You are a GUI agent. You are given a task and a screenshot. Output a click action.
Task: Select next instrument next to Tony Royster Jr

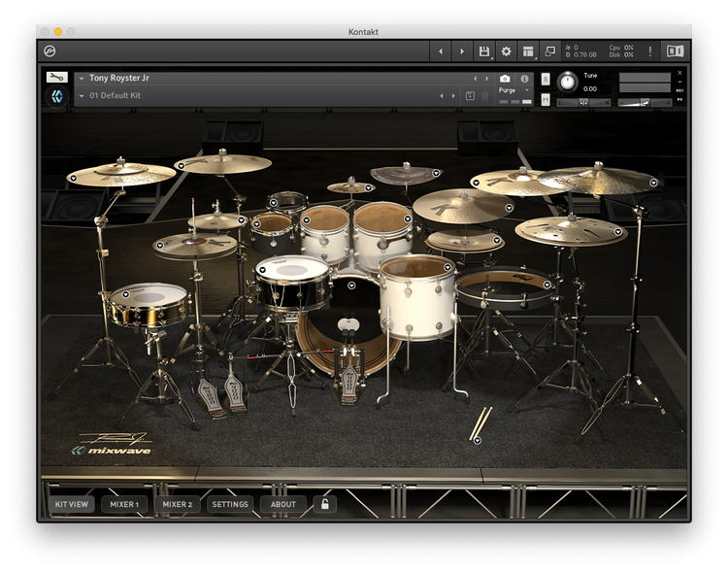(486, 79)
